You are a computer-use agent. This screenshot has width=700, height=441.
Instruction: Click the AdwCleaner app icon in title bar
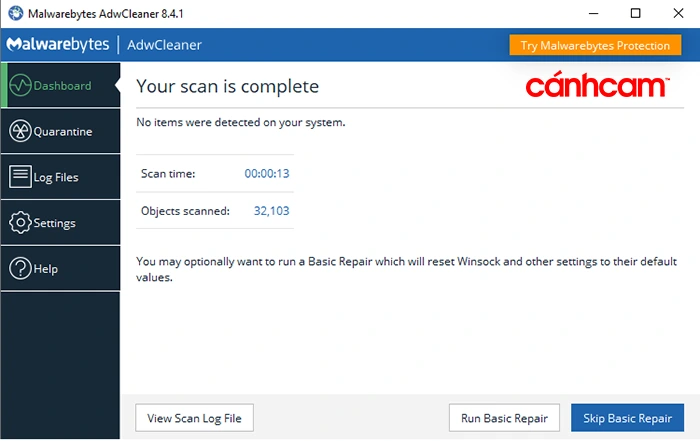(16, 13)
